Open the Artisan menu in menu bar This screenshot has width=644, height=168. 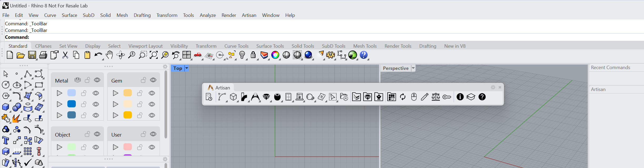249,15
